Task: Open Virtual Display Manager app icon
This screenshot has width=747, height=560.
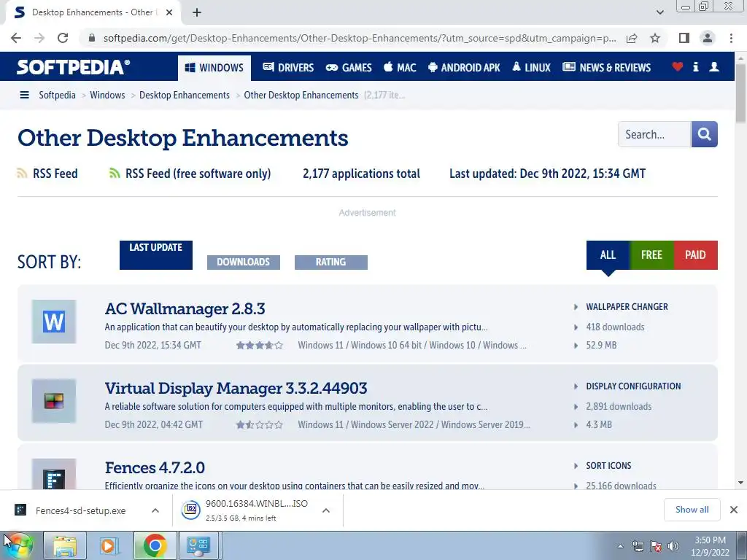Action: coord(54,401)
